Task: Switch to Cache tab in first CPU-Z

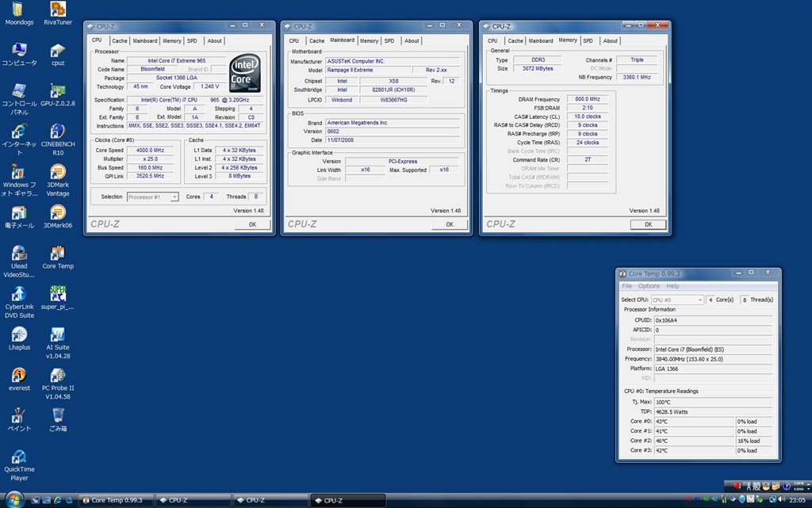Action: (120, 41)
